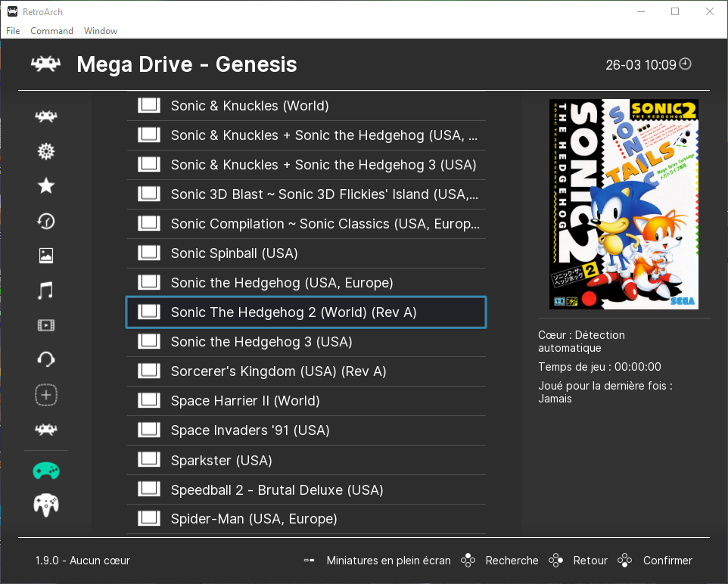Open Favorites star in the sidebar
Image resolution: width=728 pixels, height=584 pixels.
[x=46, y=186]
